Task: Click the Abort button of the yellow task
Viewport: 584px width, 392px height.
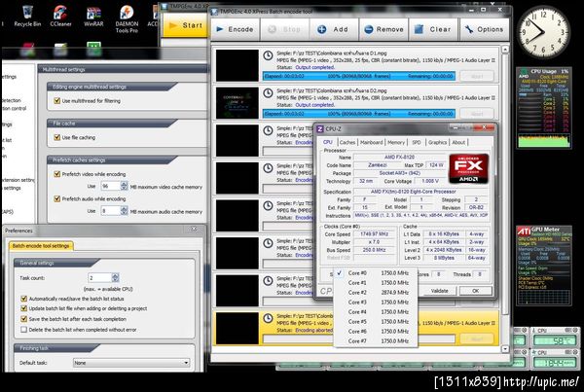Action: 477,339
